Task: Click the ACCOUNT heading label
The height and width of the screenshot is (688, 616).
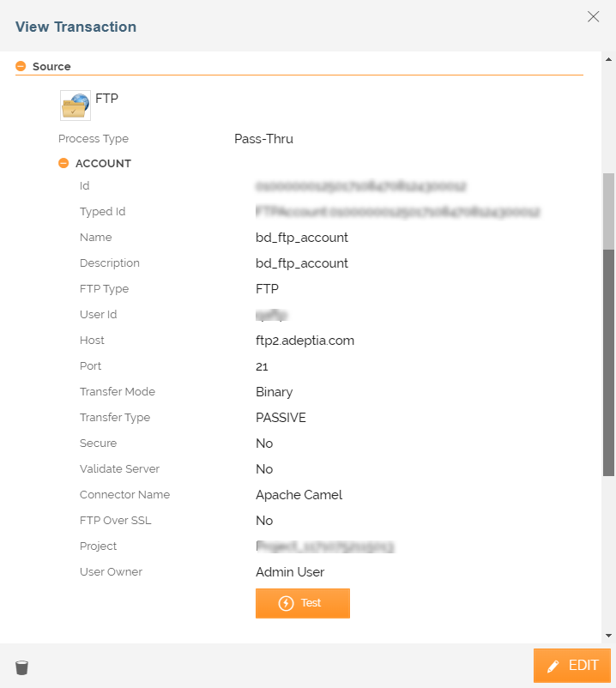Action: click(x=103, y=163)
